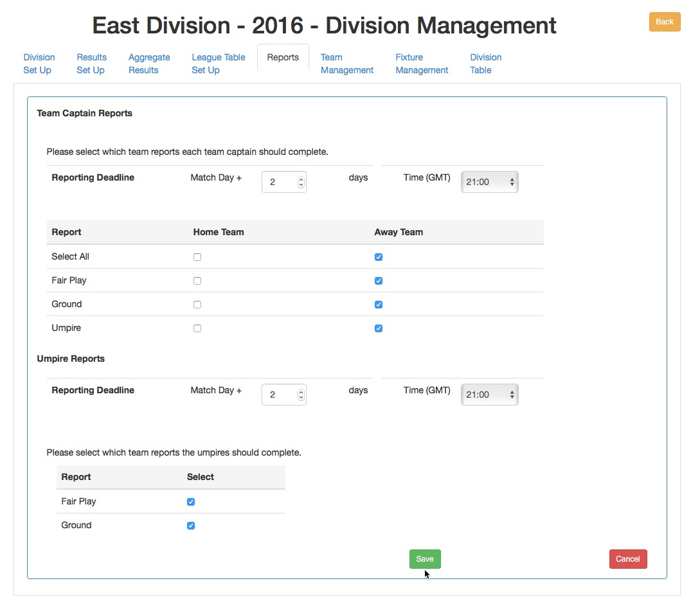This screenshot has height=606, width=700.
Task: Enable Fair Play for Home Team
Action: pyautogui.click(x=197, y=281)
